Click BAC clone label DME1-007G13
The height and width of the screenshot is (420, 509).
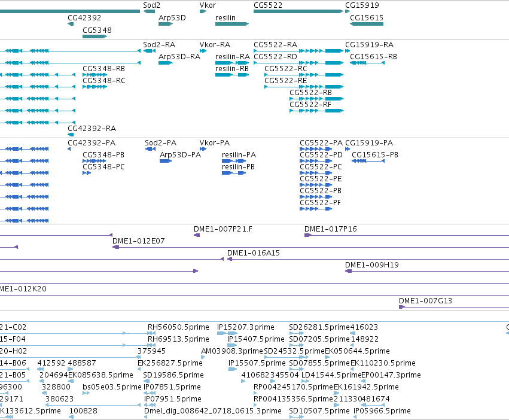coord(426,301)
